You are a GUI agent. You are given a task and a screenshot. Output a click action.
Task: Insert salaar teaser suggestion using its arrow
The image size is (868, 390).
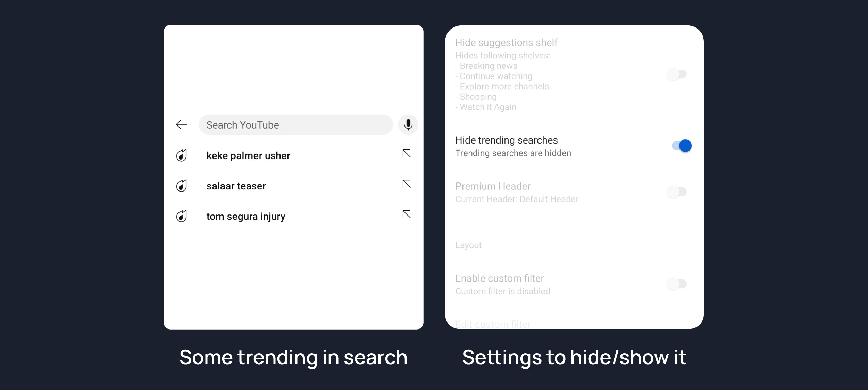click(x=406, y=184)
